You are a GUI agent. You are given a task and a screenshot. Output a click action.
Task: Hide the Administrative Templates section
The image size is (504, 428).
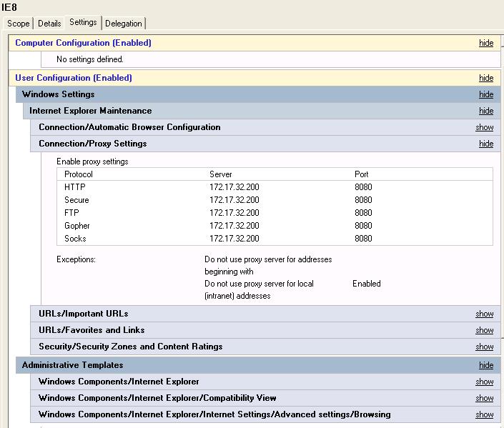(x=486, y=365)
